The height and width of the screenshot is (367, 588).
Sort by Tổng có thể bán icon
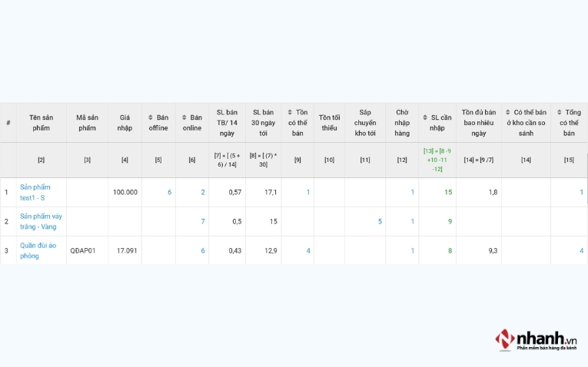[x=559, y=112]
